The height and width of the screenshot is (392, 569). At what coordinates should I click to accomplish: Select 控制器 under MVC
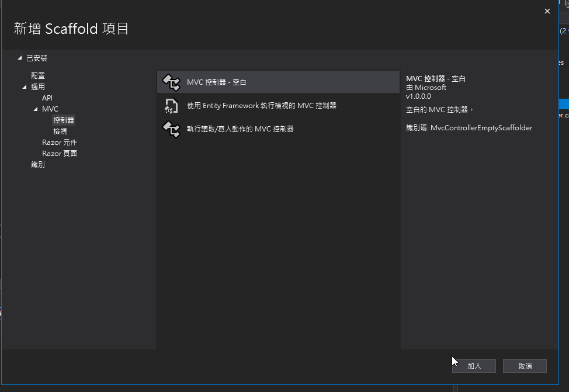[64, 120]
